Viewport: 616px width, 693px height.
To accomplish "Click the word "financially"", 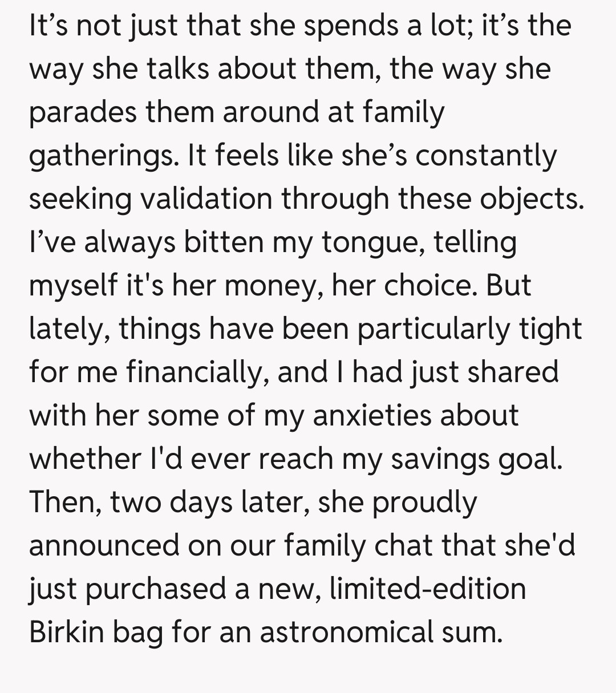I will point(197,371).
